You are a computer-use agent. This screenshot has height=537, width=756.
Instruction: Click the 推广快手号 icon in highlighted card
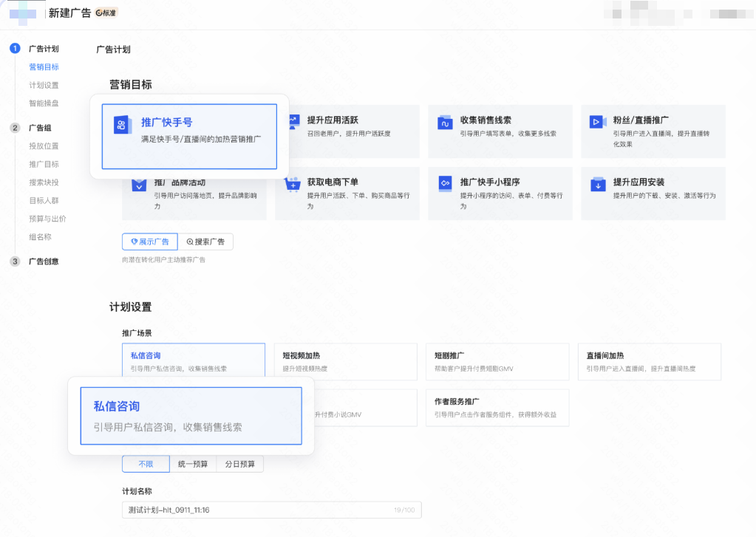pyautogui.click(x=123, y=126)
